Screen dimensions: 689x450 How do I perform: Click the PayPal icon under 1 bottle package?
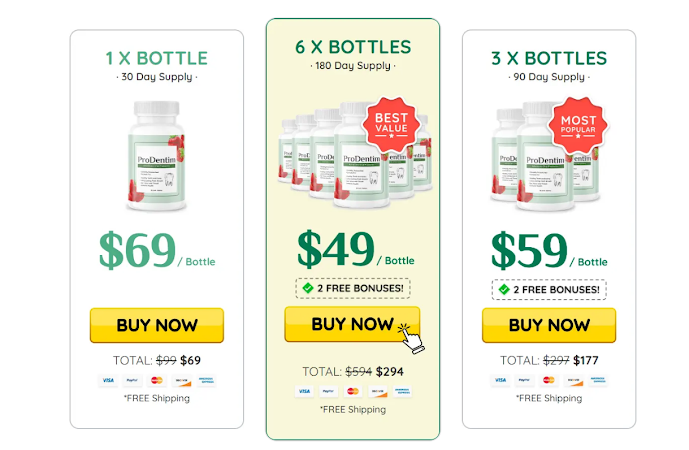point(132,380)
